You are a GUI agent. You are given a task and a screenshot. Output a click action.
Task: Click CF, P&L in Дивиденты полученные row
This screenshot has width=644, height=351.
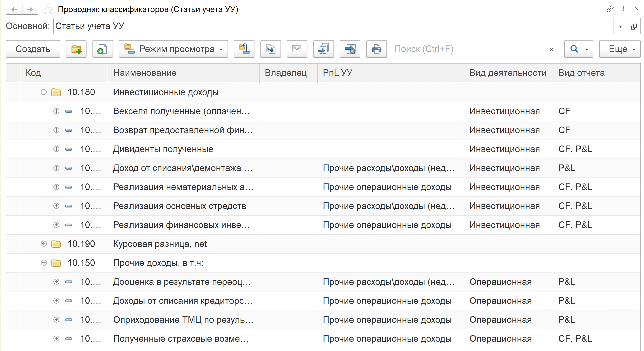[575, 149]
